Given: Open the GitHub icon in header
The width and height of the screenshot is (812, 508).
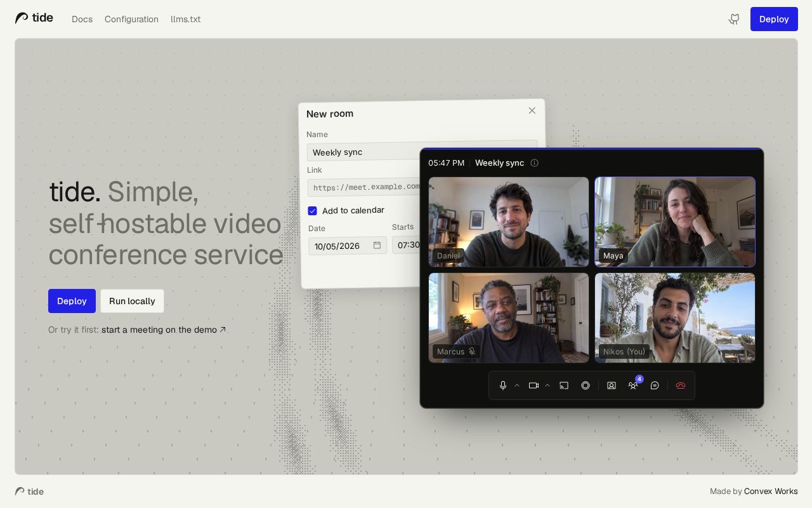Looking at the screenshot, I should [x=734, y=19].
